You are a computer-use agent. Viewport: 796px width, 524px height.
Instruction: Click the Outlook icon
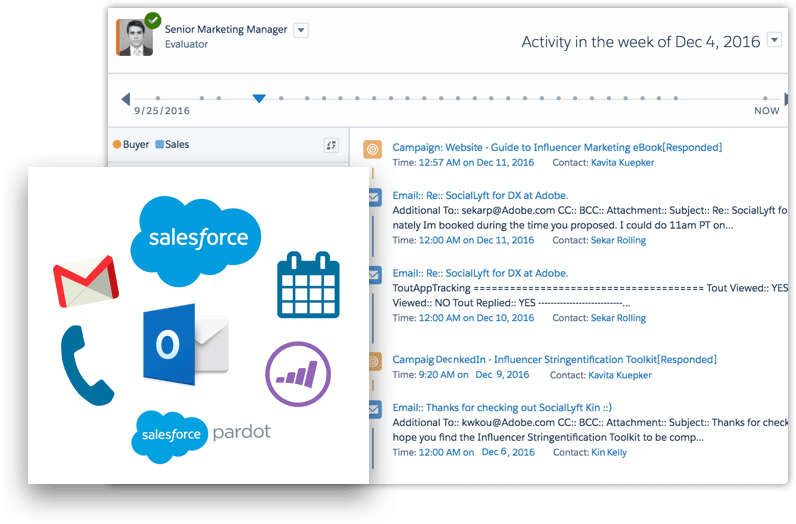(x=186, y=345)
